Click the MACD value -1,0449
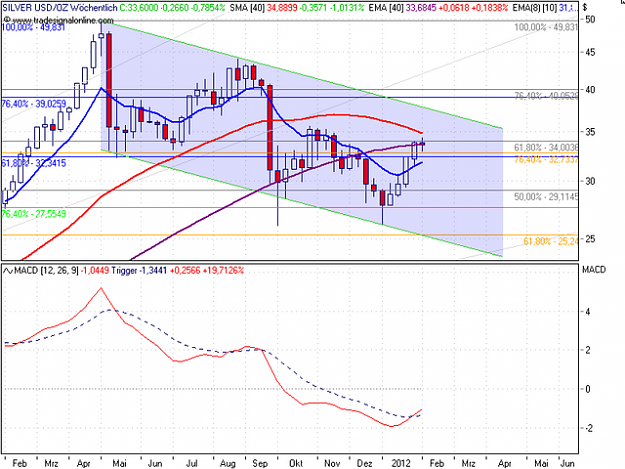Viewport: 625px width, 469px height. [x=95, y=271]
